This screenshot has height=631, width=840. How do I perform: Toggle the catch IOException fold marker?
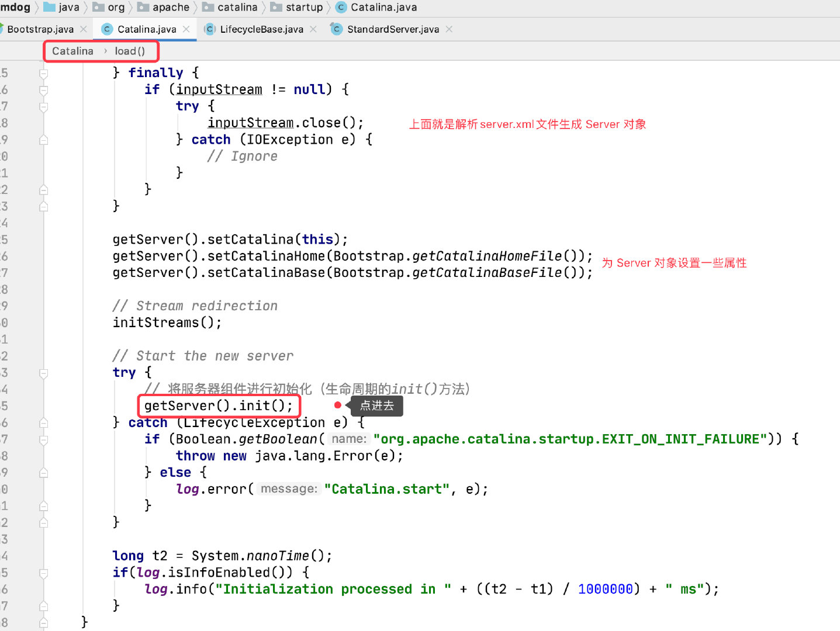[43, 140]
